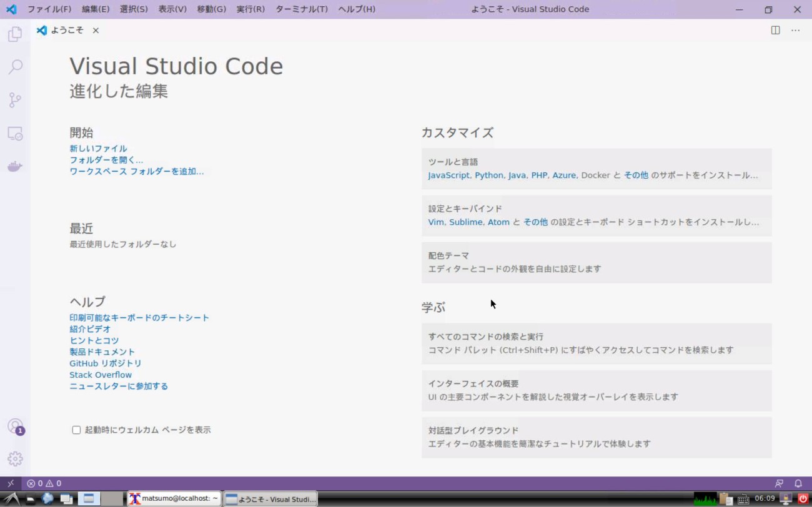Open the editor More Actions menu
Screen dimensions: 812x507
pyautogui.click(x=795, y=30)
